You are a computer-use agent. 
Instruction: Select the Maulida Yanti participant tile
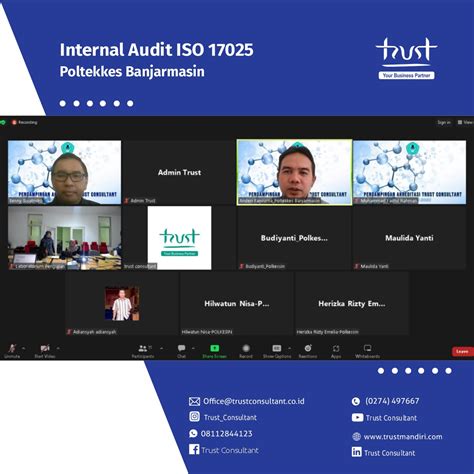tap(410, 238)
